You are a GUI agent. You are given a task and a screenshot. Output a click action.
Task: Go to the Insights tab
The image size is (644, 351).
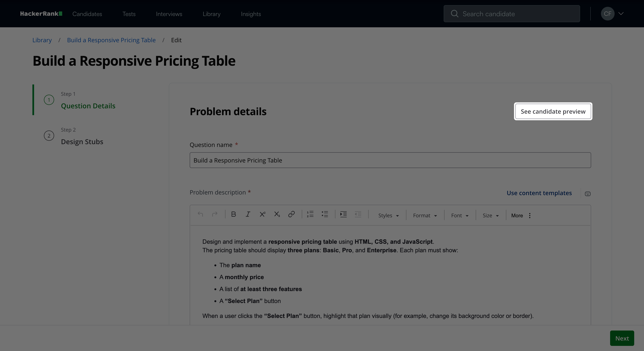(251, 14)
